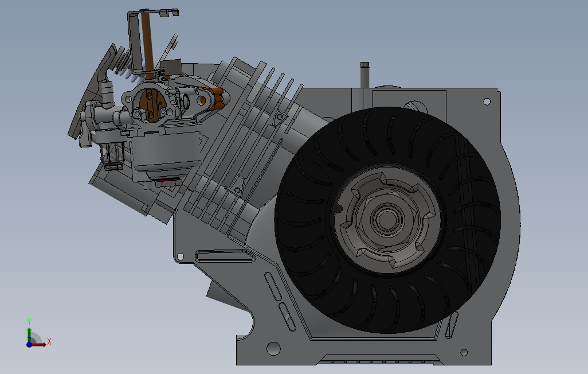Pick the bottom-right mounting hole of the crankcase
Viewport: 588px width, 374px height.
pyautogui.click(x=464, y=352)
